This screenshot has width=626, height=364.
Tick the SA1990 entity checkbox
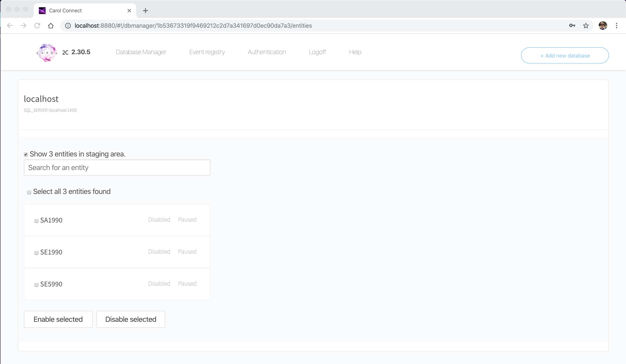coord(36,221)
